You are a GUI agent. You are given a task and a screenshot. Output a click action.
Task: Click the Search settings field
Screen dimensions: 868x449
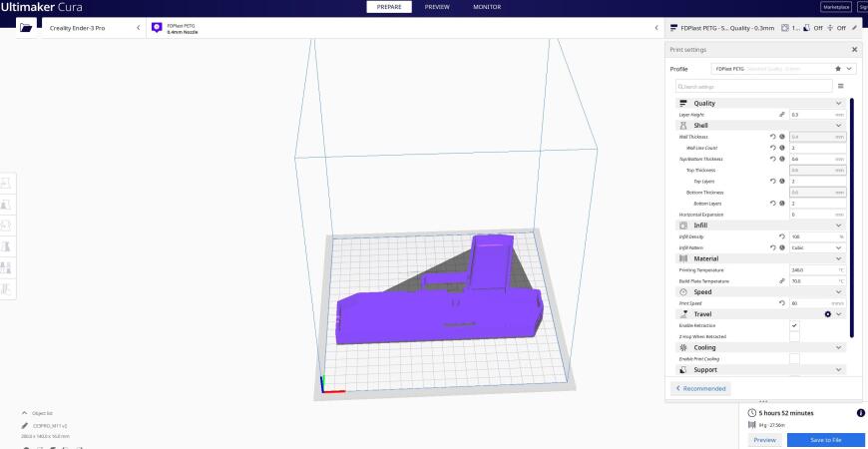pyautogui.click(x=754, y=87)
